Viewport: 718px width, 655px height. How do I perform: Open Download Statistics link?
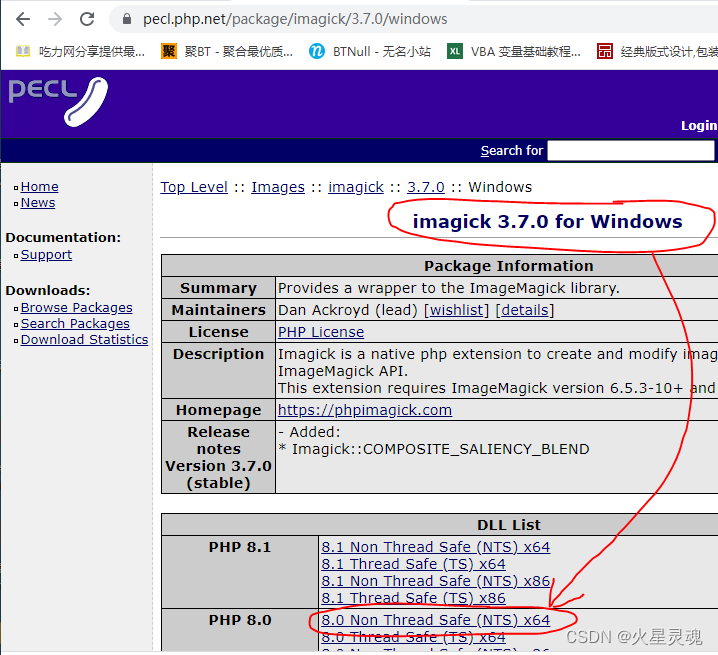84,340
